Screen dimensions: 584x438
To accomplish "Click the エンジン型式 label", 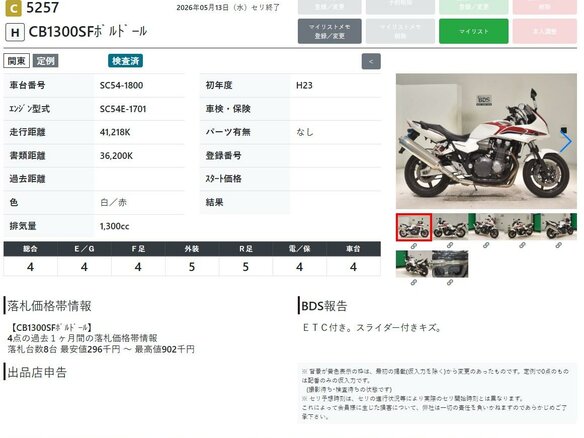I will point(29,109).
